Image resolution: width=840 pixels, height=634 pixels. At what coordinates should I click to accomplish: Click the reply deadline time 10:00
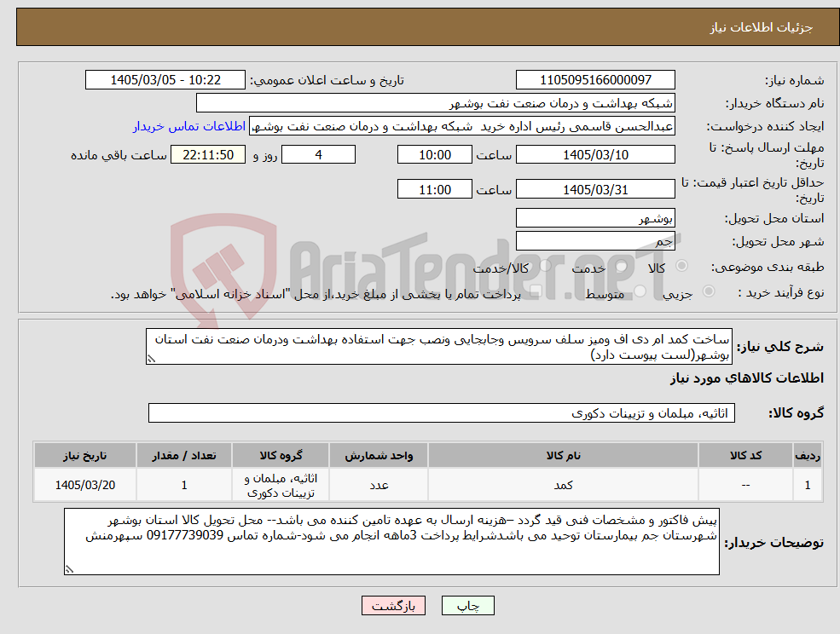[434, 155]
